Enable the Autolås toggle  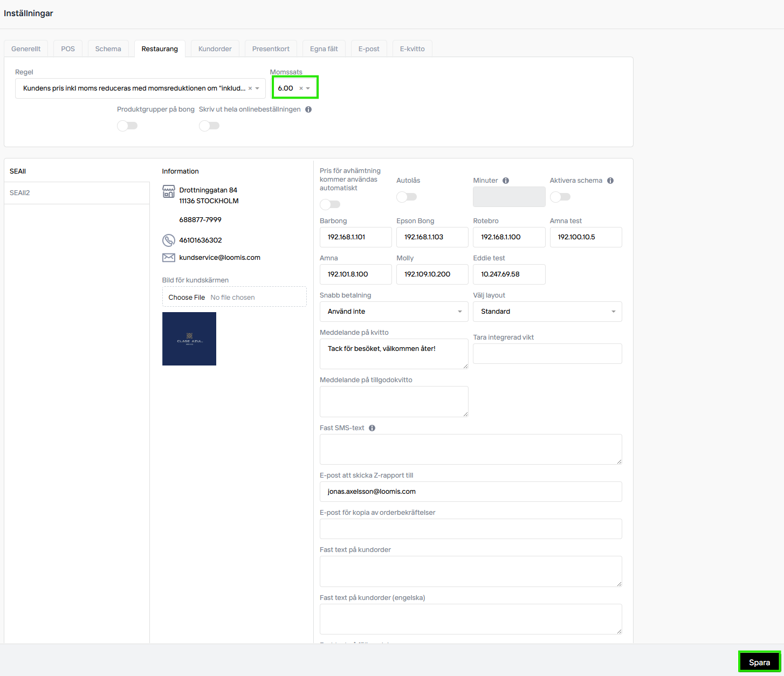point(407,197)
